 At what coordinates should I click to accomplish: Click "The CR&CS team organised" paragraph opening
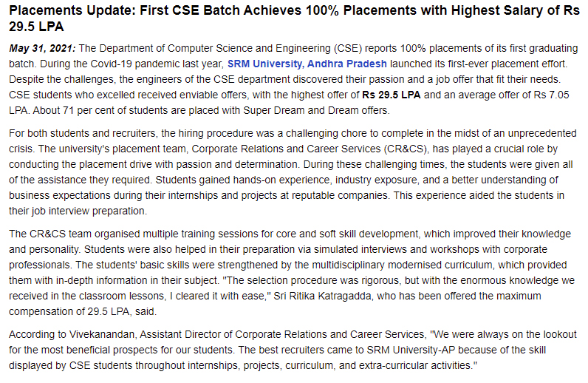click(x=74, y=234)
